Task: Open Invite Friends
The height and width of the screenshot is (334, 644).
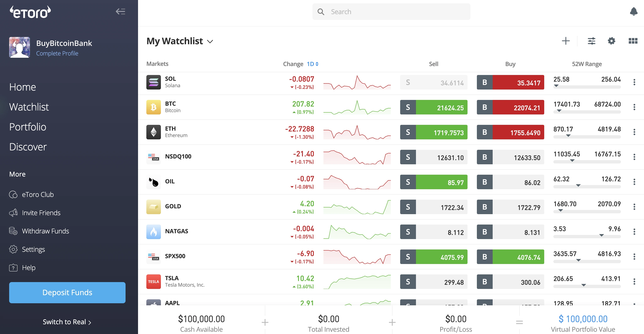Action: point(35,212)
